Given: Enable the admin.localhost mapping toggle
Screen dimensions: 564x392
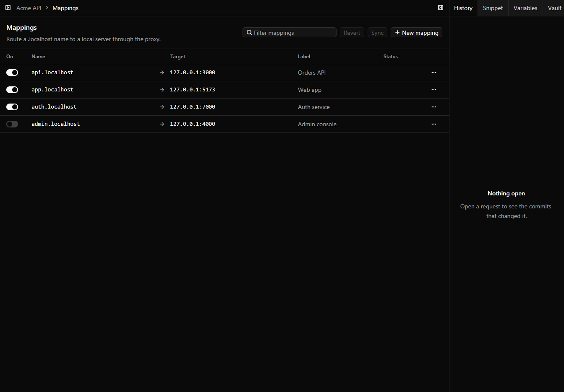Looking at the screenshot, I should [12, 124].
